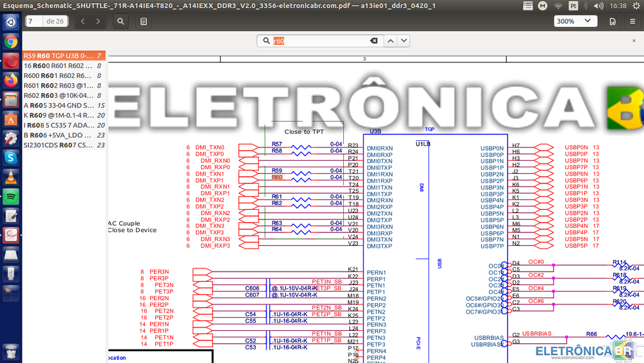This screenshot has width=644, height=363.
Task: Select search result A R605 33-04 GND
Action: pyautogui.click(x=63, y=106)
